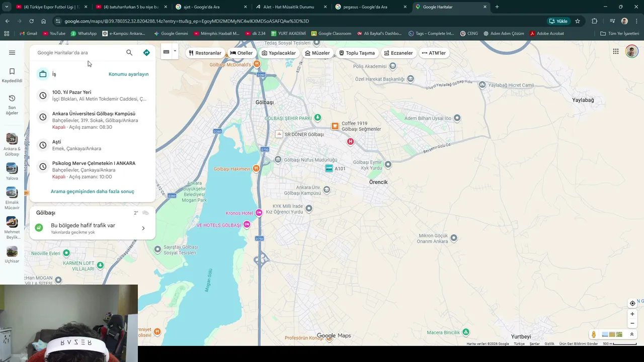Select Ankara Üniversitesi Gölbaşı Kampüsü result

[93, 120]
